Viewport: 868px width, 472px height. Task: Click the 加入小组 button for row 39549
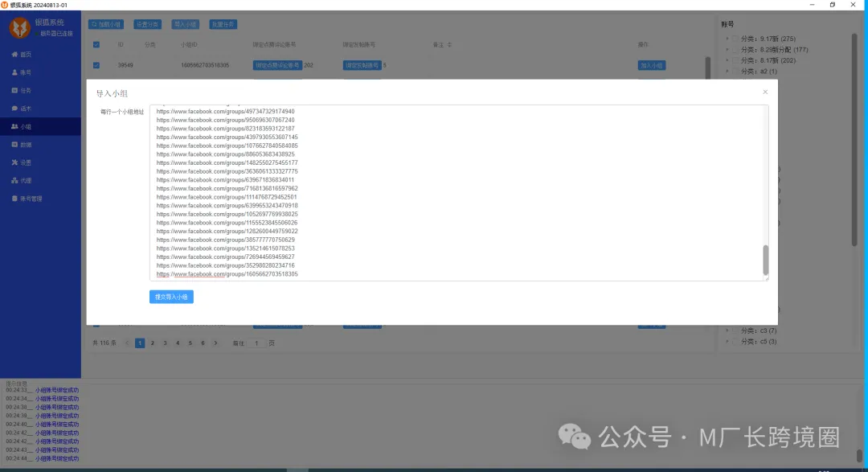(652, 65)
